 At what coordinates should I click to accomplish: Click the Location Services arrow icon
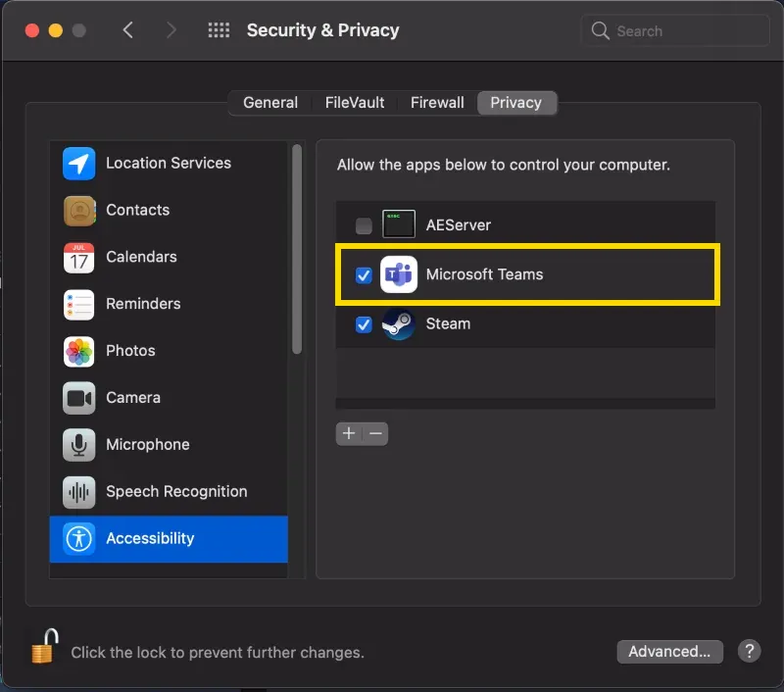tap(79, 164)
